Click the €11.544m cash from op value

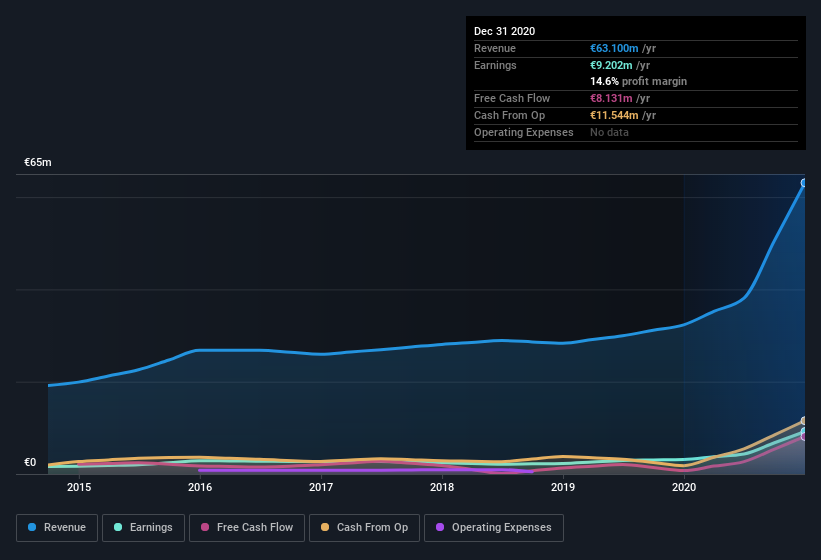click(614, 115)
